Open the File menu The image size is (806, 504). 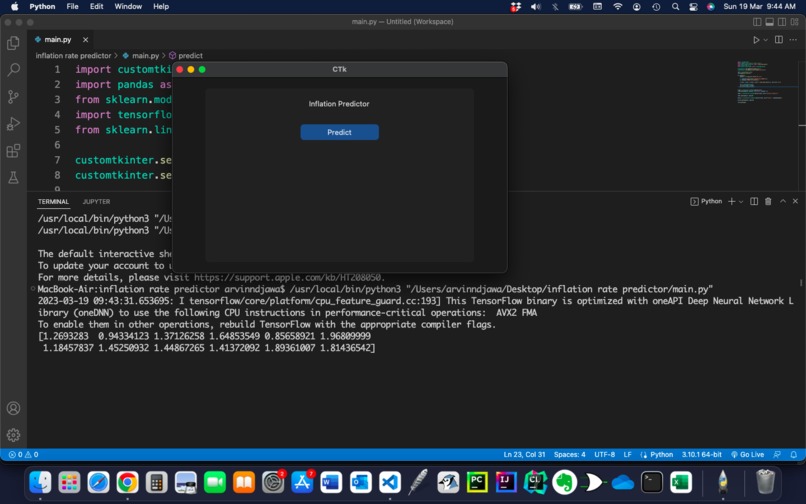pos(72,7)
